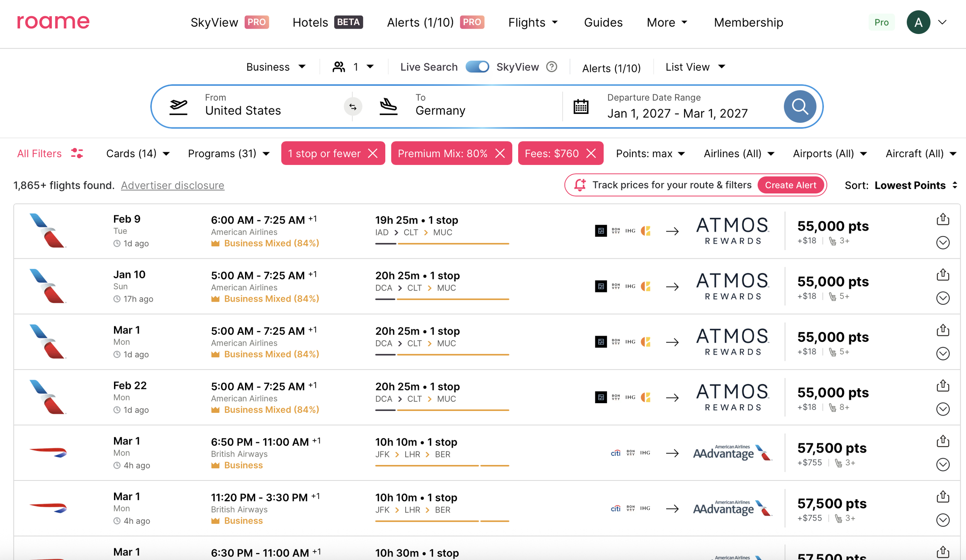
Task: Open the Cards (14) filter dropdown
Action: (x=138, y=153)
